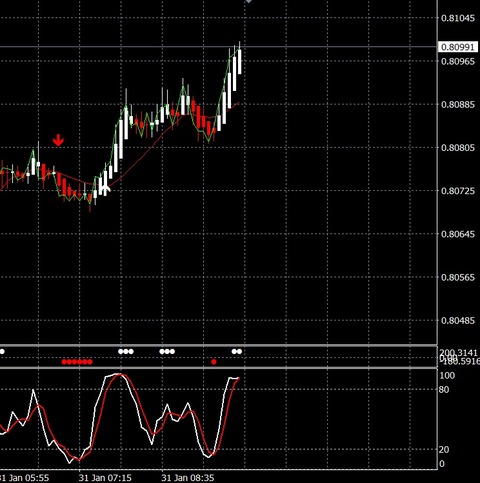Click the red sell arrow signal marker
The image size is (480, 483).
pos(58,140)
